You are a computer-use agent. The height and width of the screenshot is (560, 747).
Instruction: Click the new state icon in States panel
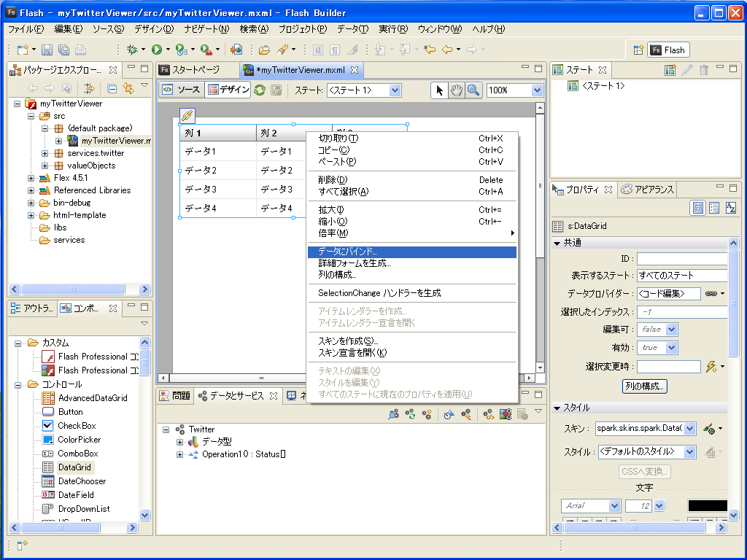click(x=670, y=70)
